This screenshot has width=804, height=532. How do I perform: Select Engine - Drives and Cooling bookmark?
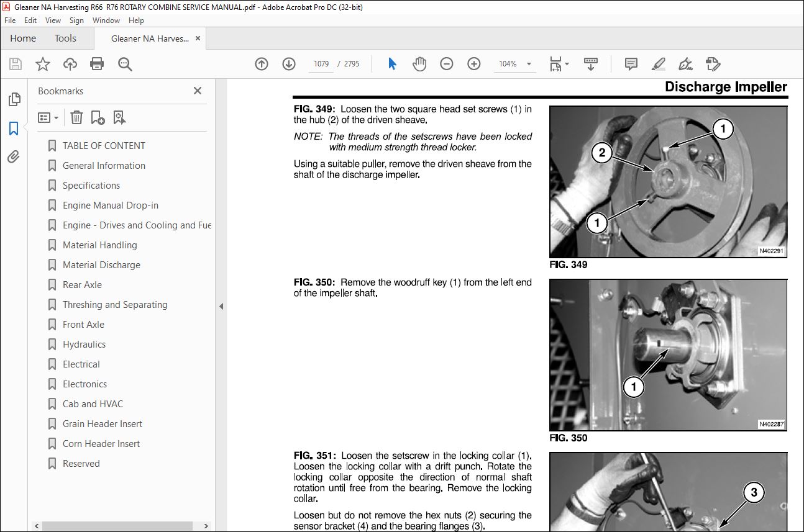(x=137, y=225)
